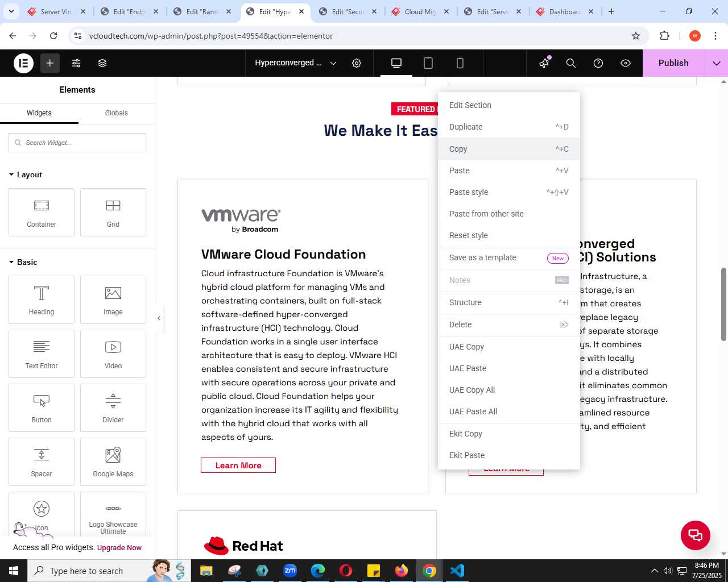The height and width of the screenshot is (582, 728).
Task: Open site settings sliders icon
Action: point(76,63)
